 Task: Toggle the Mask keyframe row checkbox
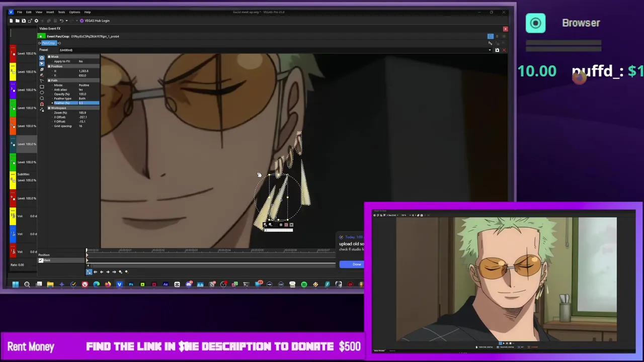coord(41,260)
